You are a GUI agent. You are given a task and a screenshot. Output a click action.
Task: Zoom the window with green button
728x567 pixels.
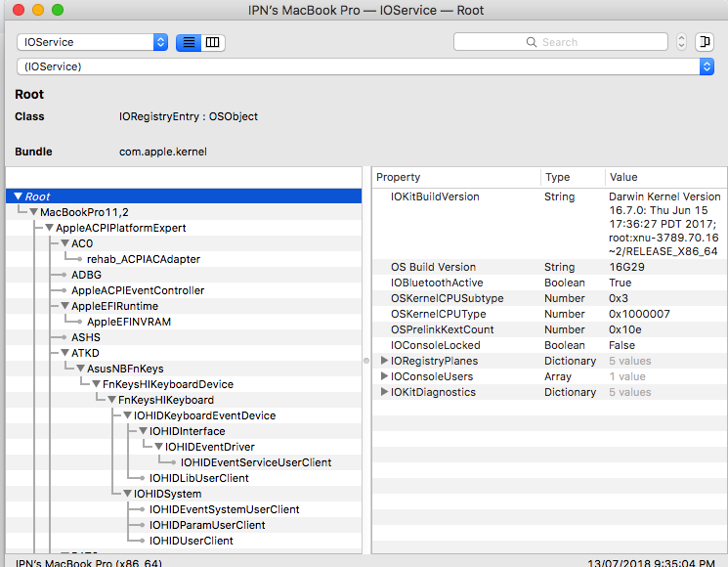pyautogui.click(x=58, y=10)
